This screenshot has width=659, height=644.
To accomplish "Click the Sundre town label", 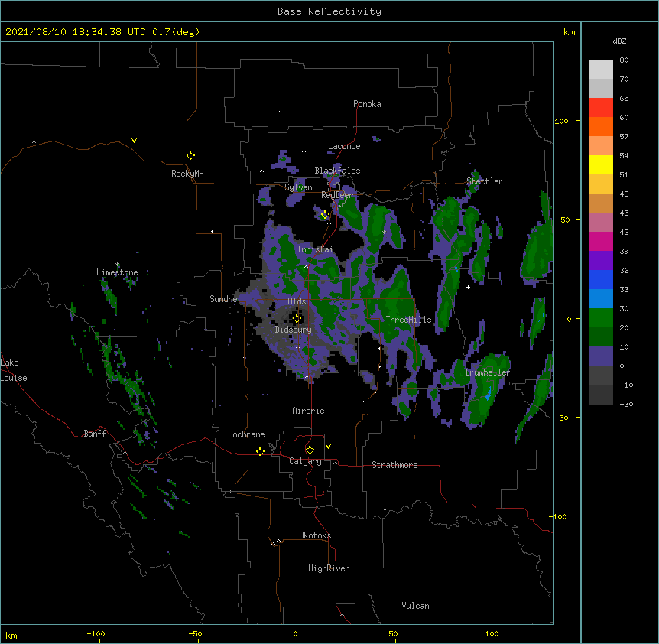I will 223,299.
